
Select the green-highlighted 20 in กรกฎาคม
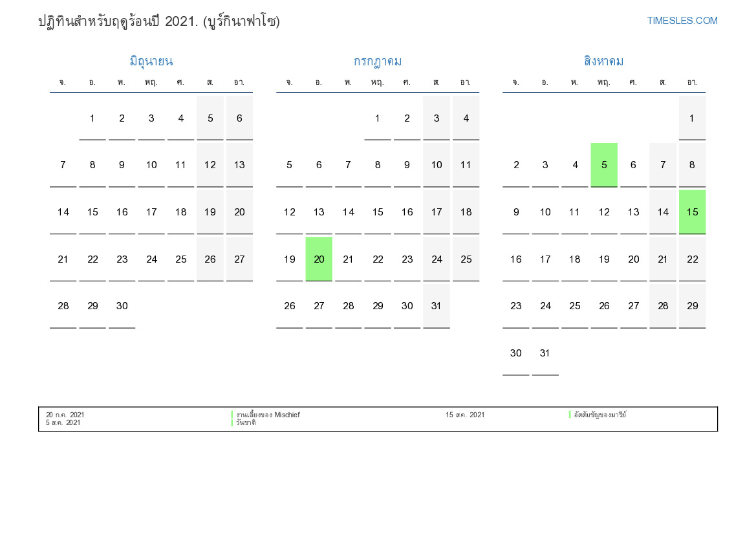click(x=319, y=259)
